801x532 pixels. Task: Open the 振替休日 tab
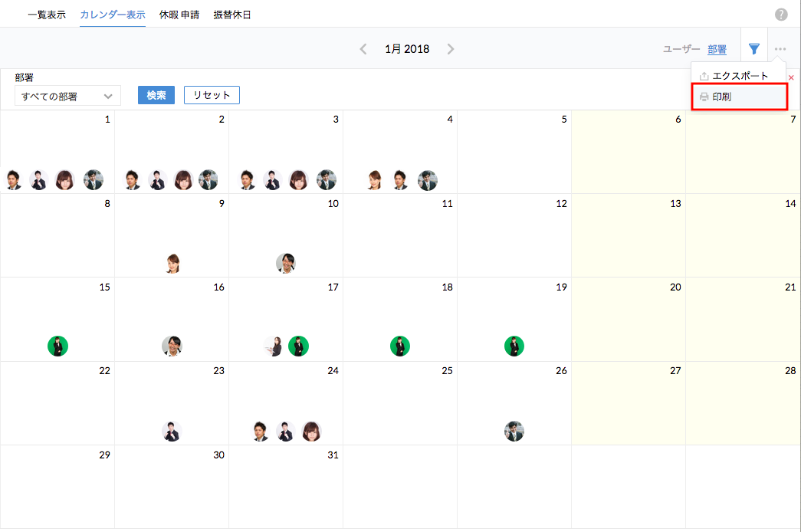click(x=232, y=15)
